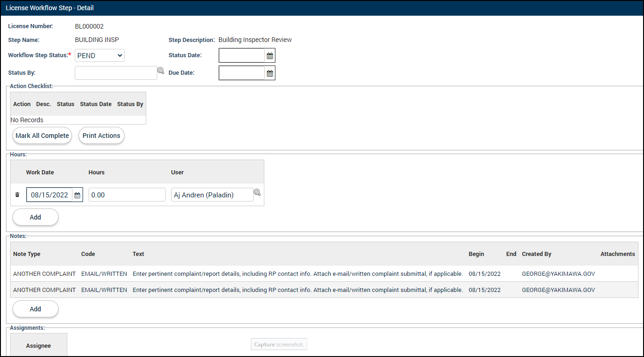Click the Begin column header in Notes
This screenshot has width=644, height=357.
point(477,254)
